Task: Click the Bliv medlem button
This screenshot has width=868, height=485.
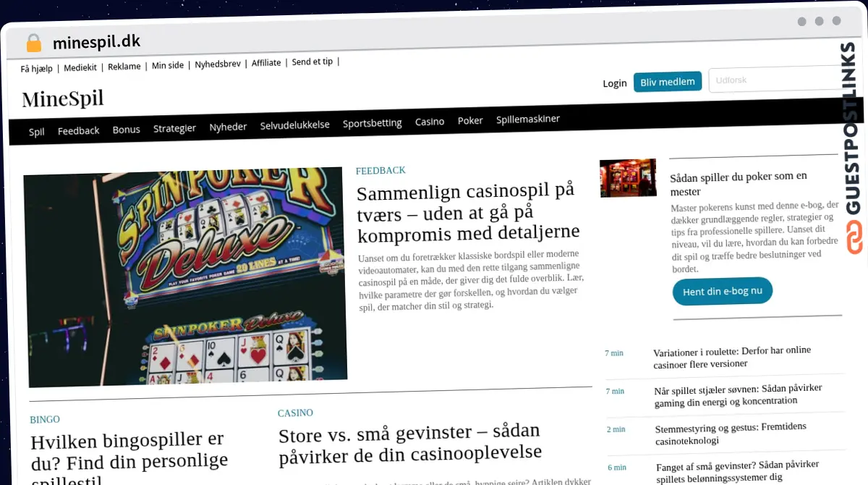Action: pos(668,82)
